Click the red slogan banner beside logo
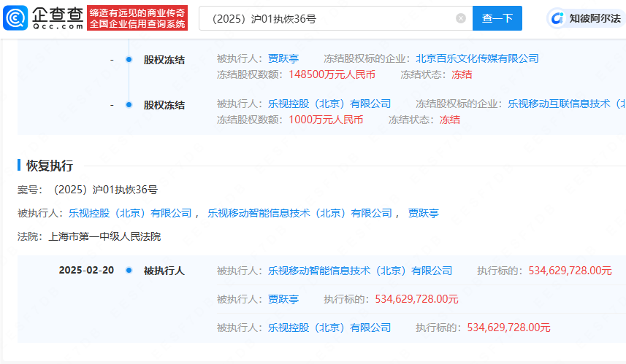Screen dimensions: 626x364 tap(137, 18)
